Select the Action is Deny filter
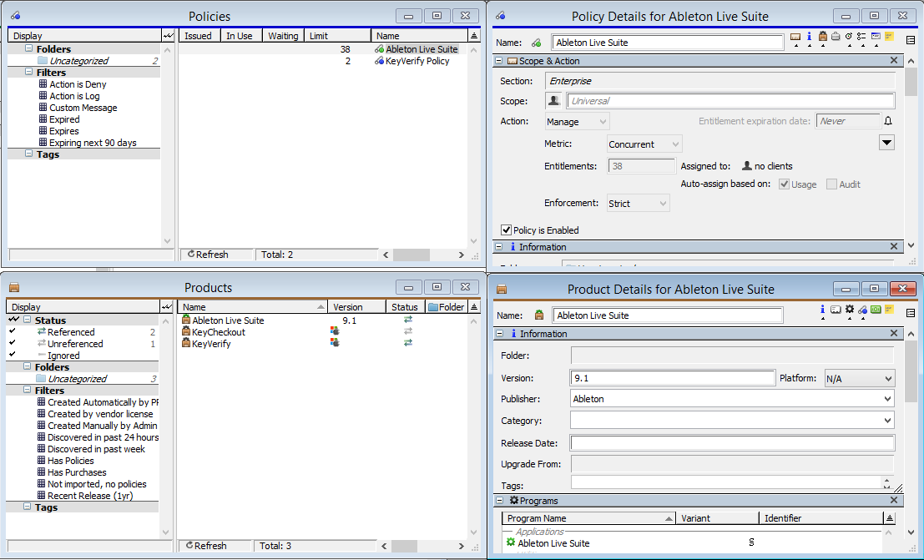Viewport: 924px width, 560px height. [78, 84]
